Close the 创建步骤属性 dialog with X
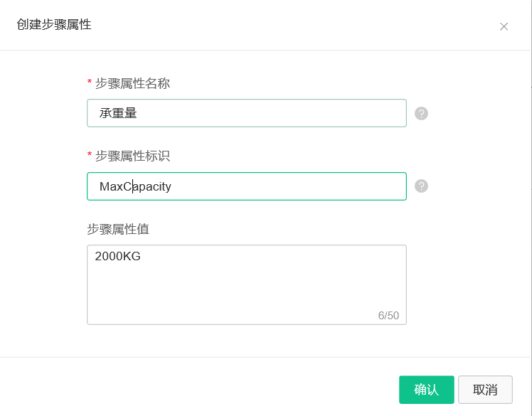 tap(504, 26)
